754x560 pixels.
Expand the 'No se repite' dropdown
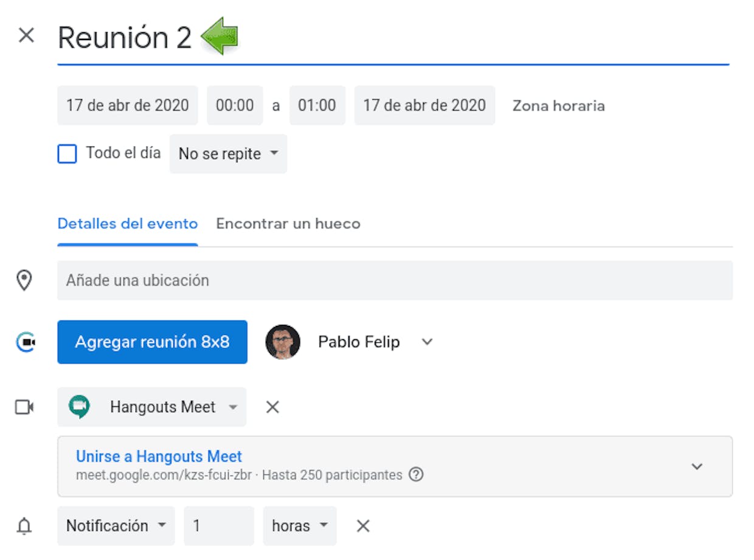(228, 154)
